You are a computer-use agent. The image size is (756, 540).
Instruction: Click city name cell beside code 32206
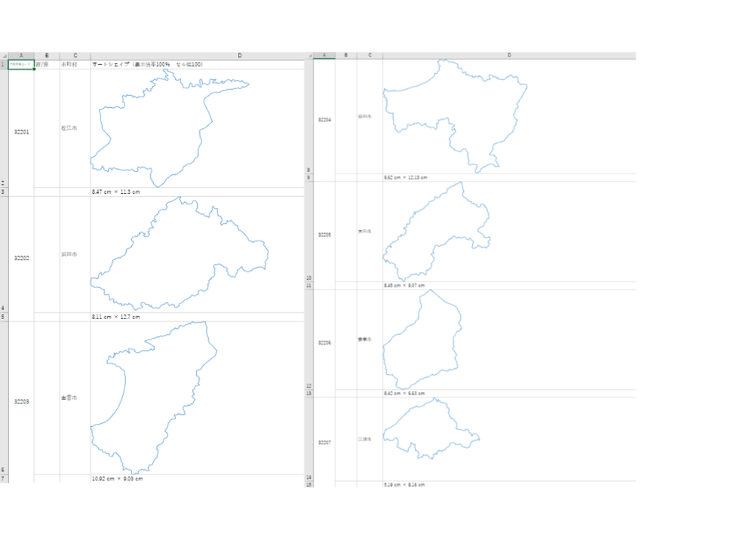(370, 340)
